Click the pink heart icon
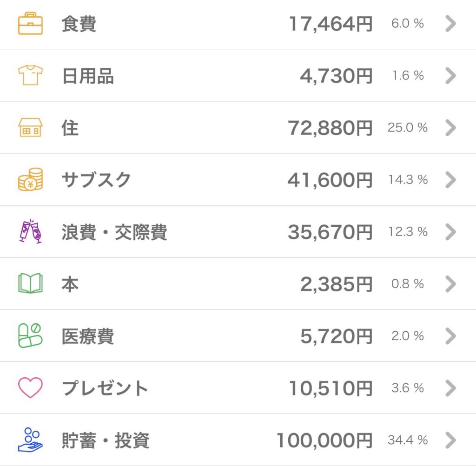This screenshot has height=466, width=476. [30, 387]
